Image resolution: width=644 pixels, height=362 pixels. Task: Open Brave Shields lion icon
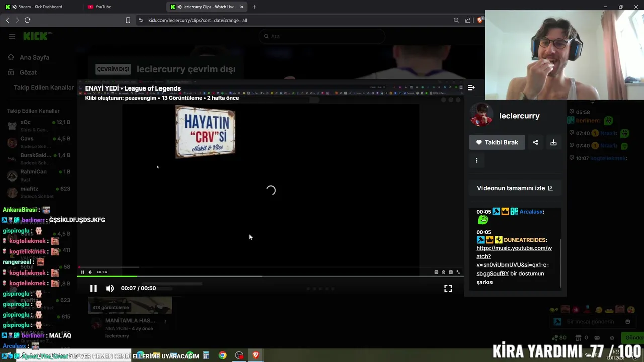[x=480, y=20]
